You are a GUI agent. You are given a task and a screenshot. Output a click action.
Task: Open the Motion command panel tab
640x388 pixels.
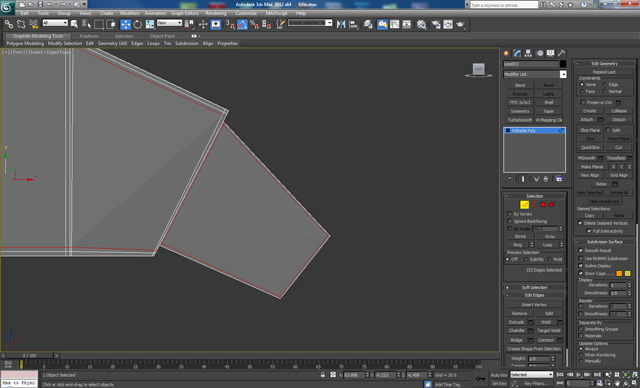(x=540, y=53)
